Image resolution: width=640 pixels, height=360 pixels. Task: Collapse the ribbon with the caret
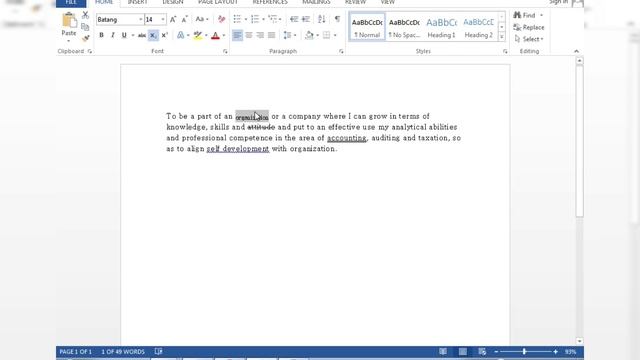click(x=576, y=51)
